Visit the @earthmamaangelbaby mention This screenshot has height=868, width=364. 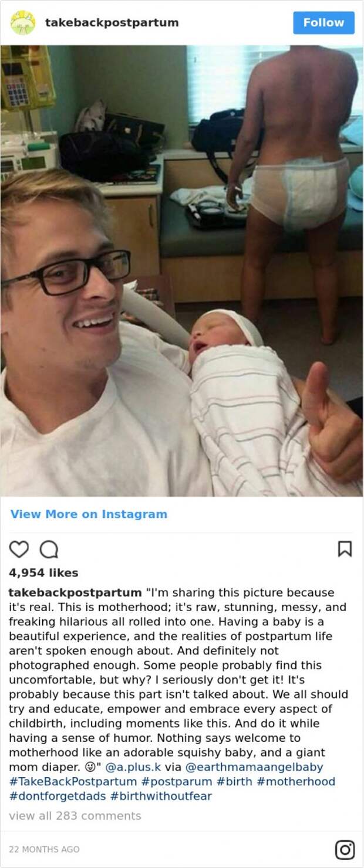pyautogui.click(x=254, y=767)
